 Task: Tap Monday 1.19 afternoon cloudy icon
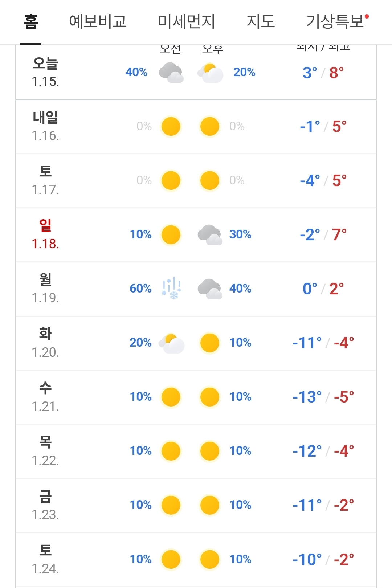tap(210, 289)
